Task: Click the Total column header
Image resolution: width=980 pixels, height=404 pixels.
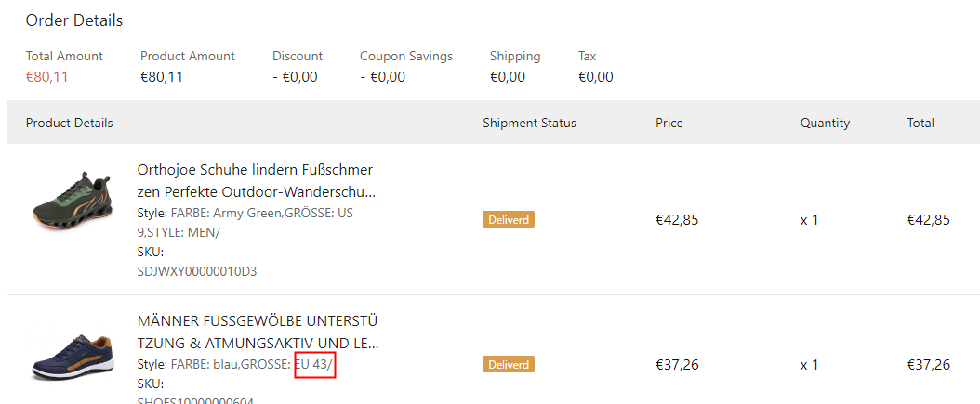Action: click(x=920, y=123)
